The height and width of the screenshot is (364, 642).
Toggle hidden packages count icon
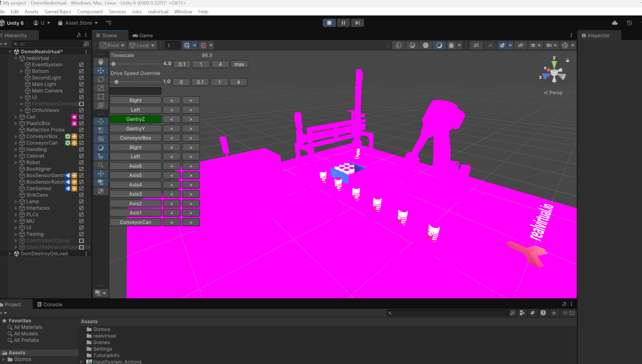tap(569, 313)
